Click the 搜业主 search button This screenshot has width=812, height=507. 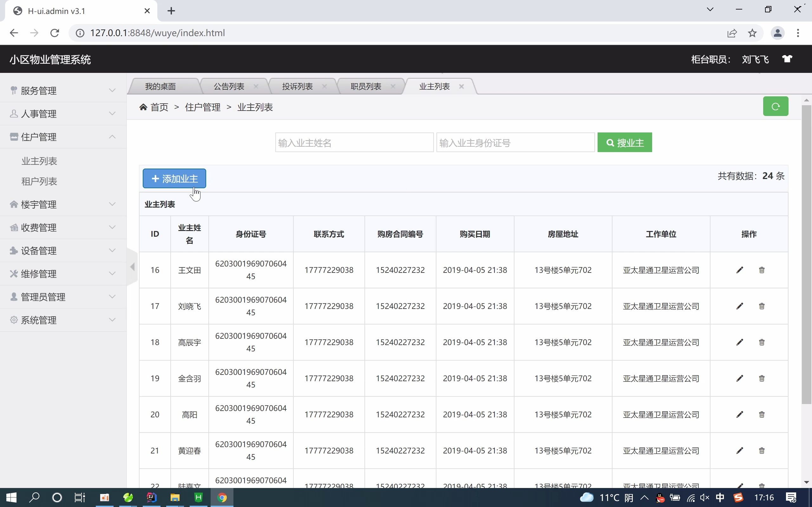pyautogui.click(x=625, y=143)
